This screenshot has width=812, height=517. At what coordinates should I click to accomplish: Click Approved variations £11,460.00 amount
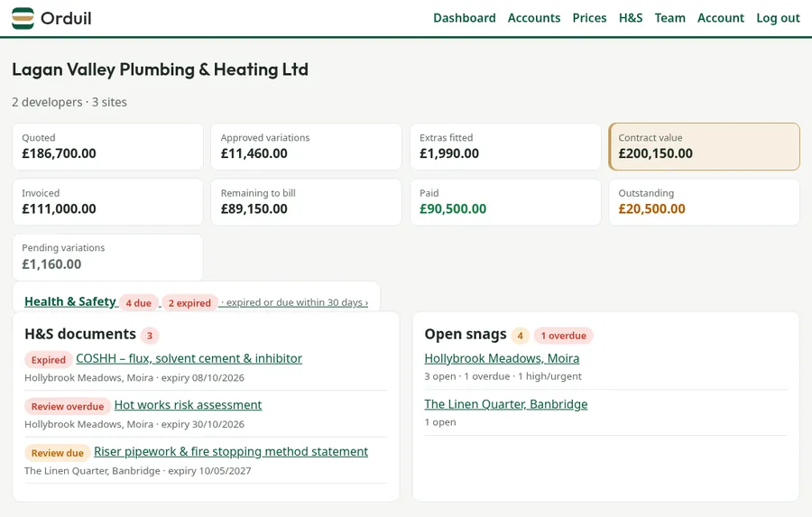click(x=254, y=154)
